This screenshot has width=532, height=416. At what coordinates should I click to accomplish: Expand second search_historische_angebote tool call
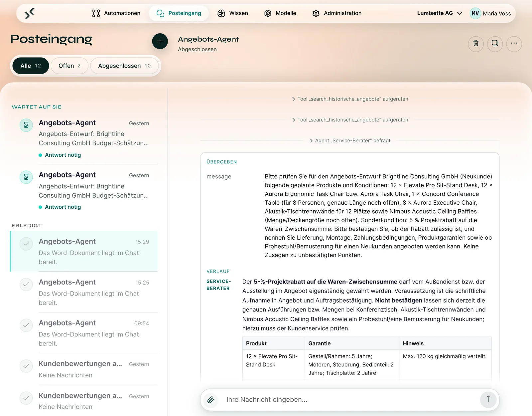click(350, 120)
